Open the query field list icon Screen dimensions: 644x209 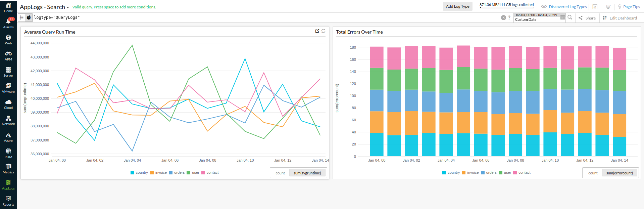21,17
